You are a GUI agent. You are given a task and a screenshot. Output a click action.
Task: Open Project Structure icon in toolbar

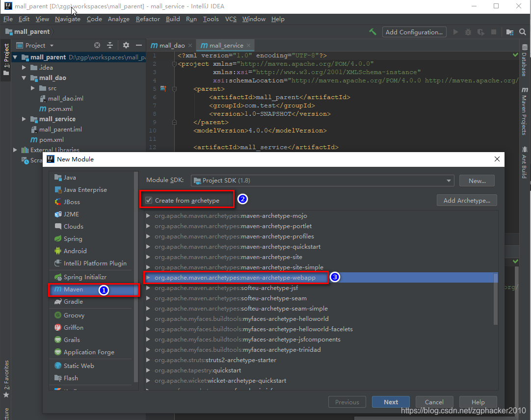click(510, 32)
